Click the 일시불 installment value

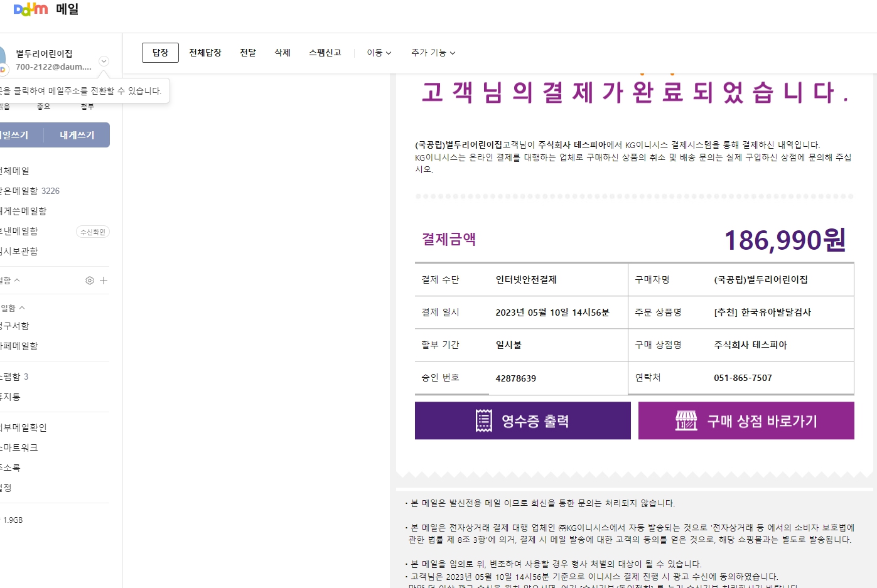pyautogui.click(x=508, y=345)
